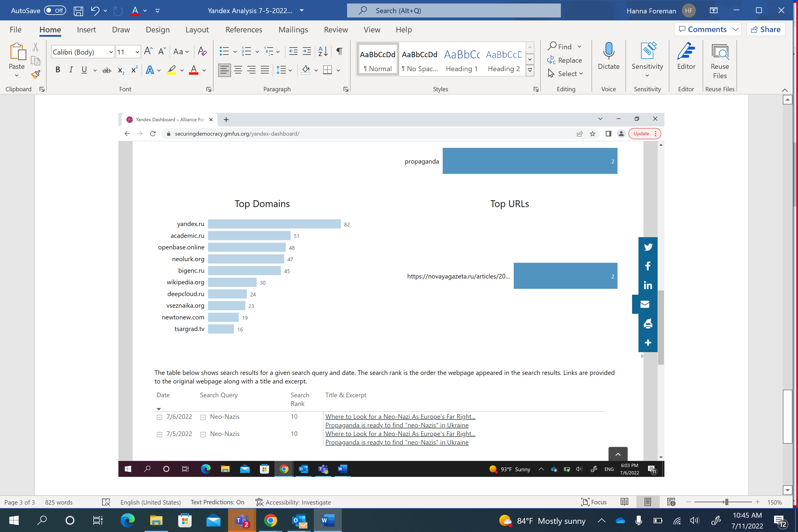Apply bold formatting

(x=58, y=70)
